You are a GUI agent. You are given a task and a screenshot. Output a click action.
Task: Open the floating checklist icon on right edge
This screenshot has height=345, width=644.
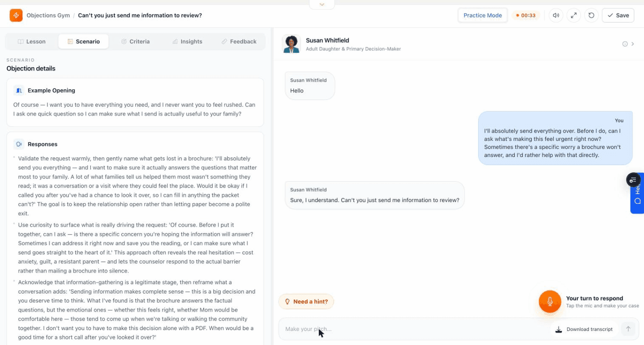tap(633, 180)
